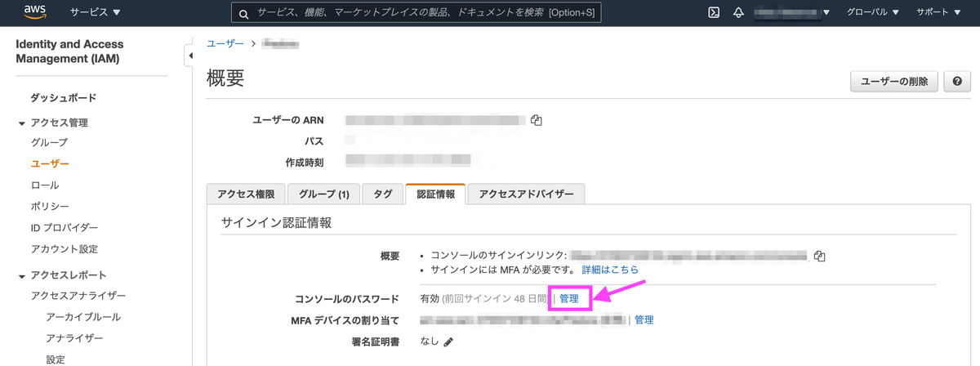Switch to the アクセス権限 tab
This screenshot has width=980, height=366.
tap(246, 194)
